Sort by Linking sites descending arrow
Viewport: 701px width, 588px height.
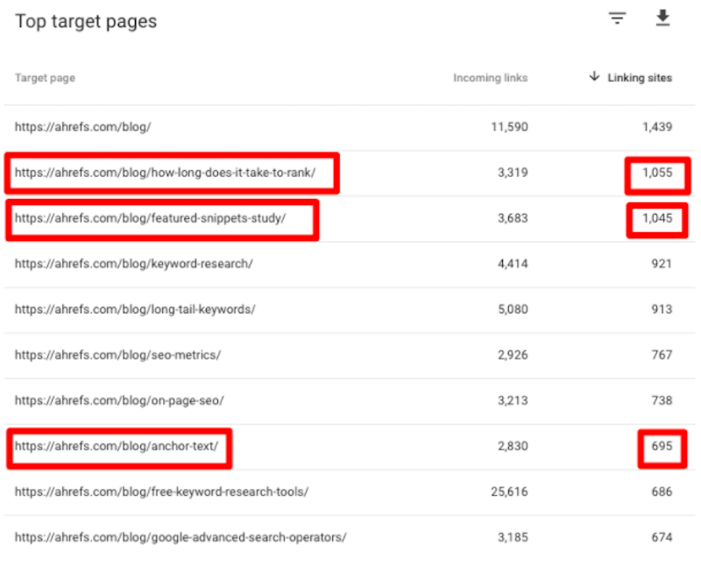pyautogui.click(x=594, y=76)
